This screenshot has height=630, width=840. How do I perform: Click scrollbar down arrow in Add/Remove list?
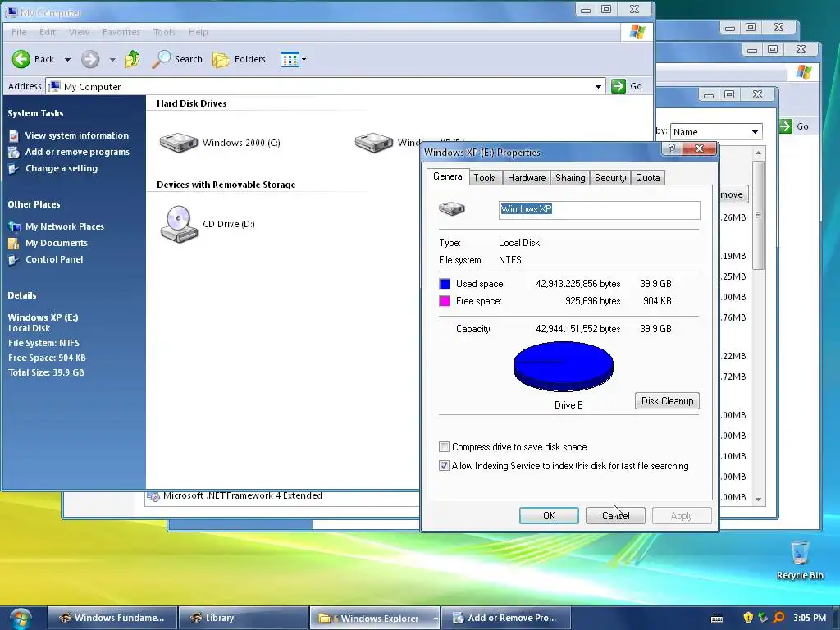[x=758, y=499]
